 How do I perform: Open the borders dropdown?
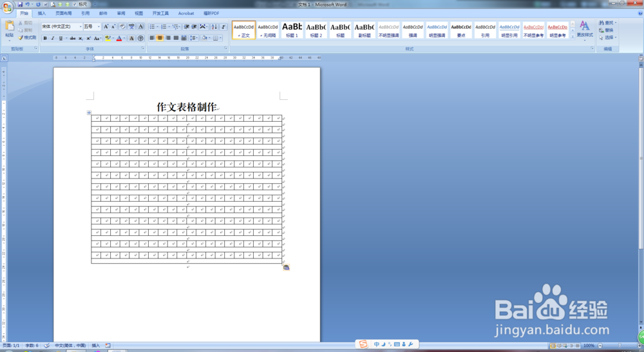pos(221,38)
